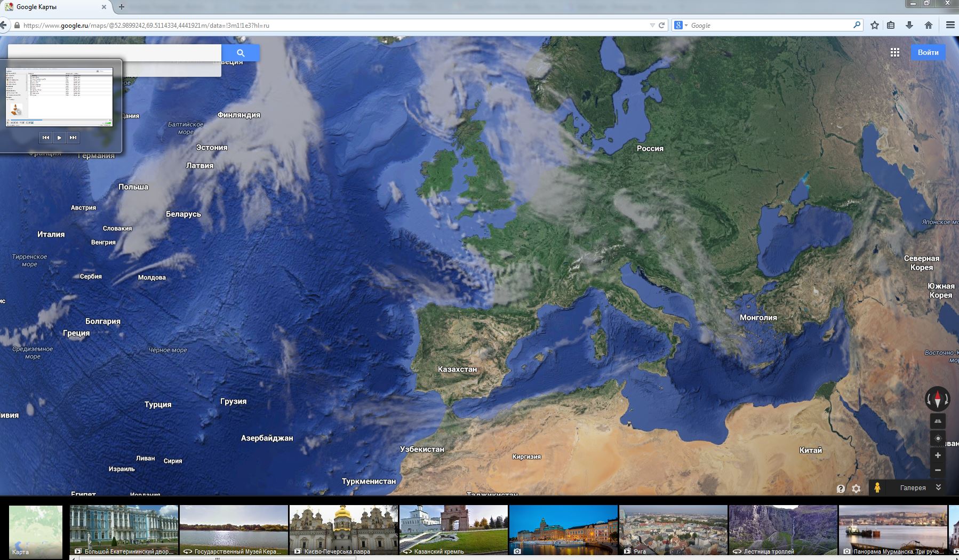Screen dimensions: 959x560
Task: Click the Узбекистан map label
Action: pyautogui.click(x=422, y=449)
